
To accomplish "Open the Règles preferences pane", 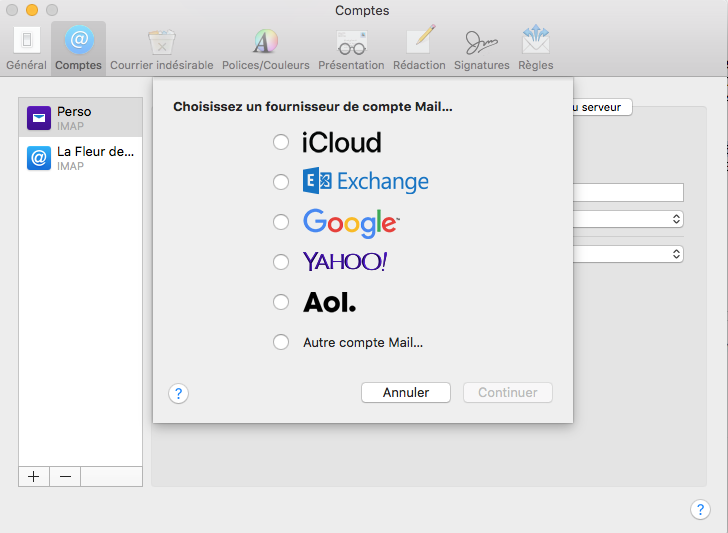I will point(535,48).
